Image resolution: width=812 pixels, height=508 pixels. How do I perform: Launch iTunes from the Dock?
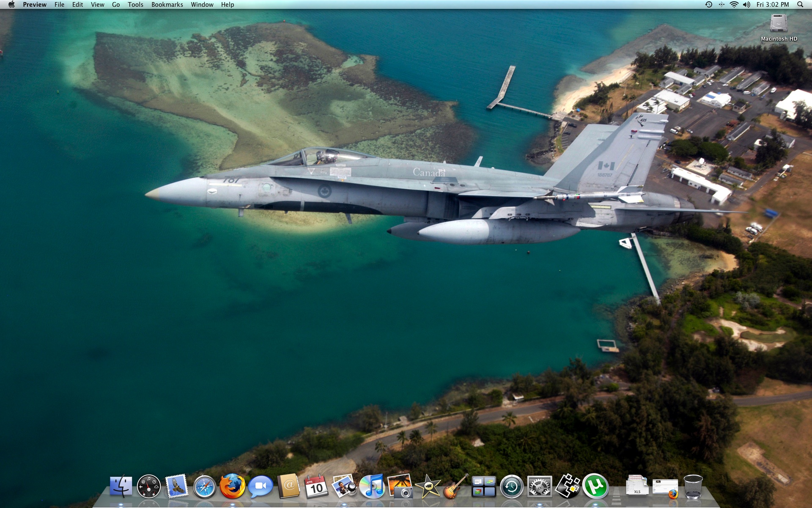click(x=372, y=486)
